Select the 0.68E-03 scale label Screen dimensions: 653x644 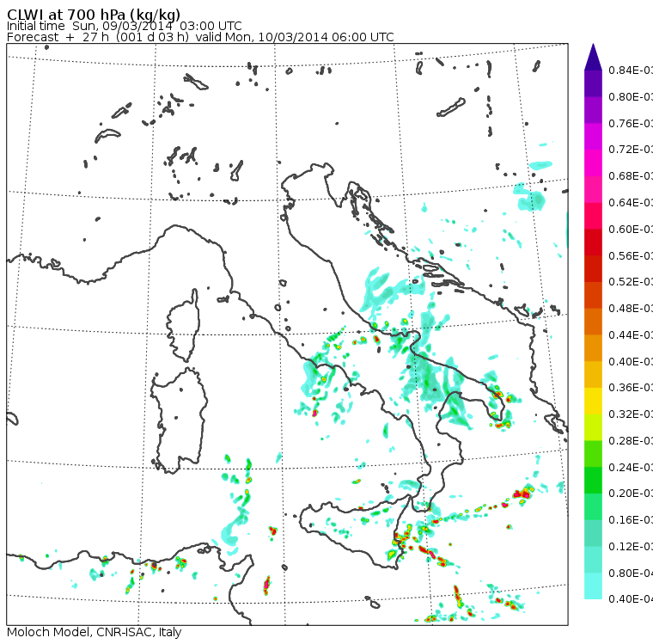[631, 176]
